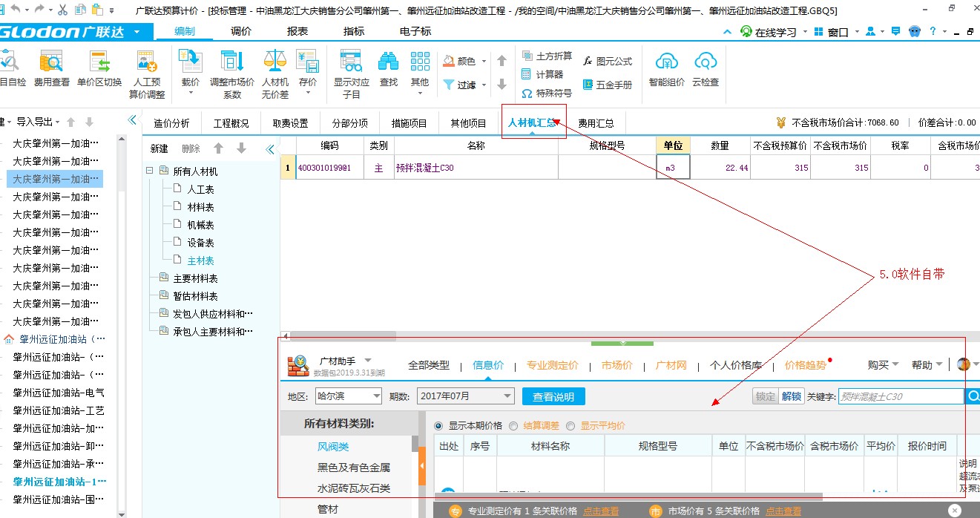Open the 分部分项 tab
Viewport: 980px width, 518px height.
349,123
